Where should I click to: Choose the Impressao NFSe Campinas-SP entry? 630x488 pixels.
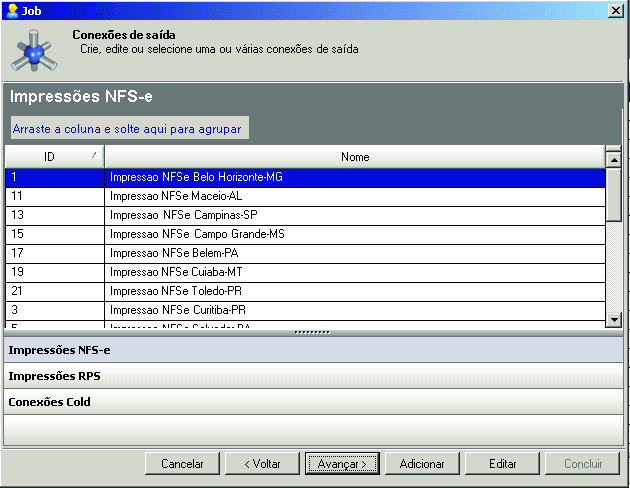click(354, 215)
